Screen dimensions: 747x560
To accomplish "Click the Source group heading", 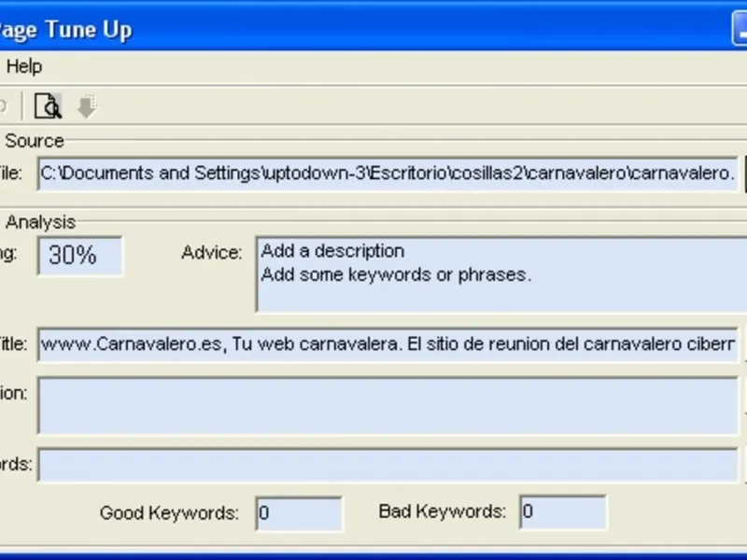I will tap(35, 141).
